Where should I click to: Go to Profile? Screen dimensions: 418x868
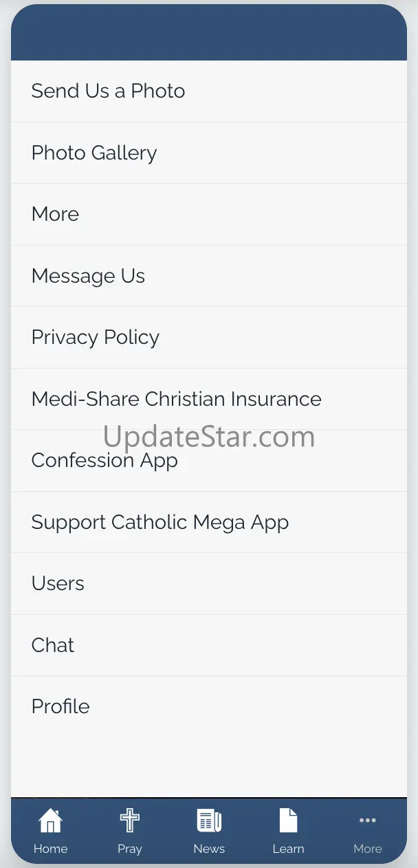[x=209, y=707]
